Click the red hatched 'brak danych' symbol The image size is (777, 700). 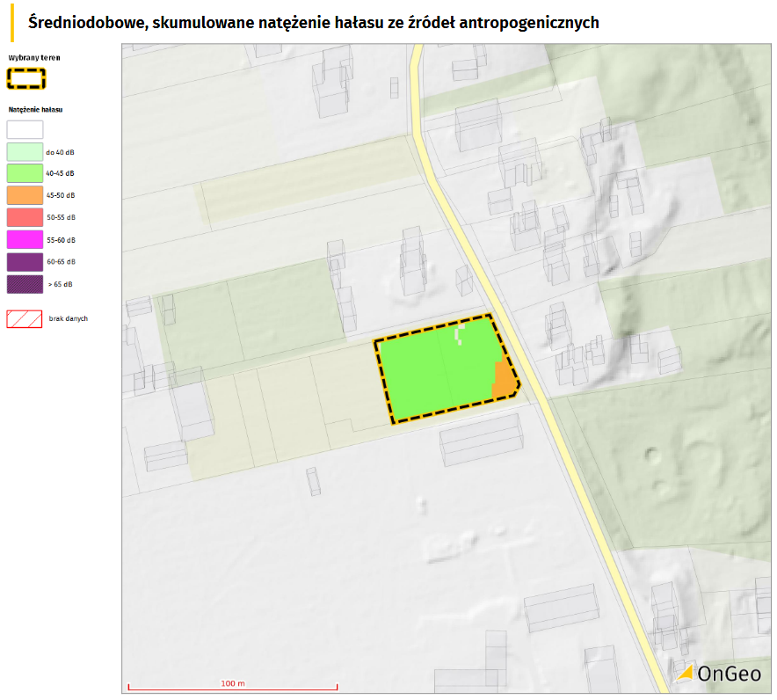pyautogui.click(x=25, y=318)
